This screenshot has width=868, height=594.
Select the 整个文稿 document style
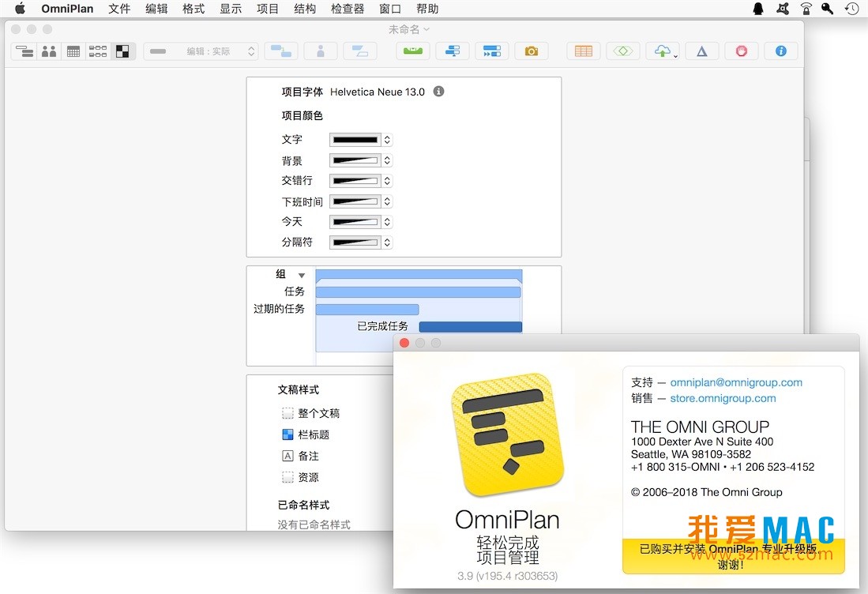(310, 413)
